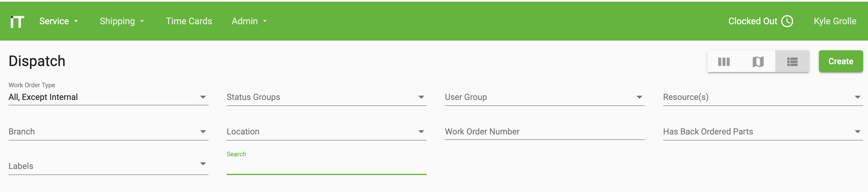Navigate to the Time Cards tab
The image size is (868, 192).
[189, 21]
